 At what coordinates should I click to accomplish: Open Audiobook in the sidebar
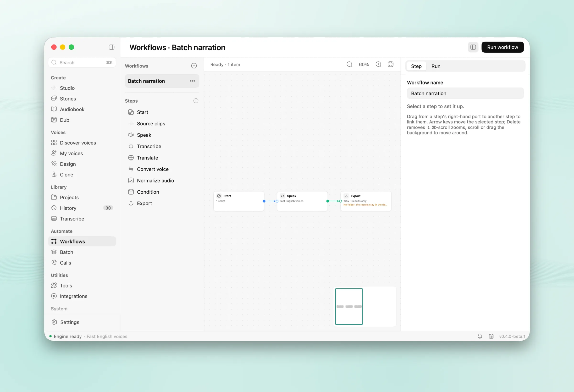82,109
